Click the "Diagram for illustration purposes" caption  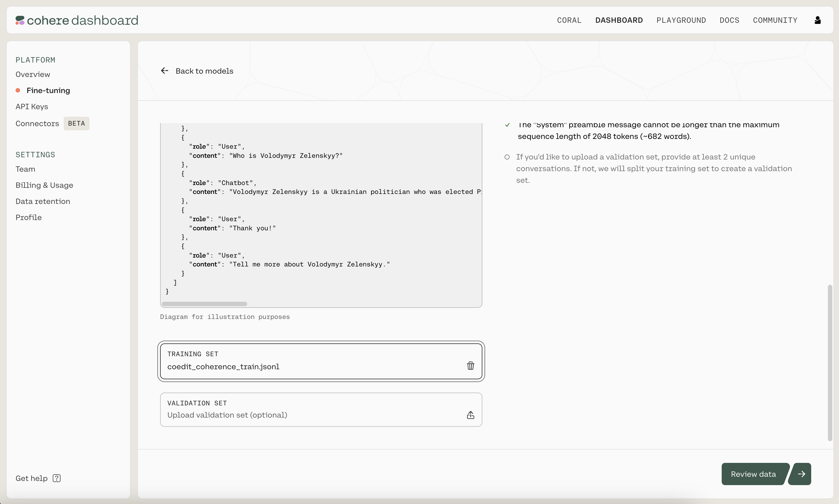point(225,317)
